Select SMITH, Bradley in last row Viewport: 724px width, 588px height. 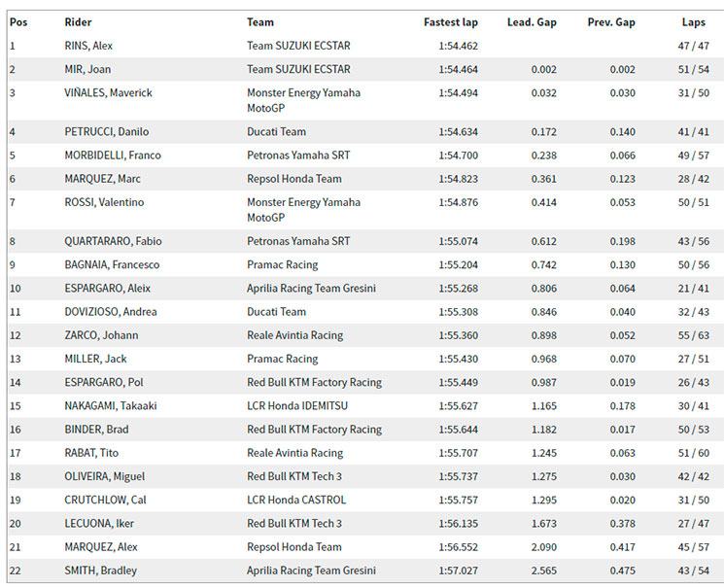[101, 571]
